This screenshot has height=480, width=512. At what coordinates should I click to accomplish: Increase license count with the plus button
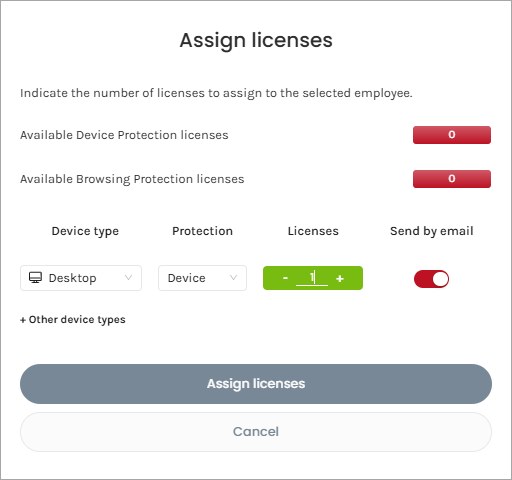[340, 278]
